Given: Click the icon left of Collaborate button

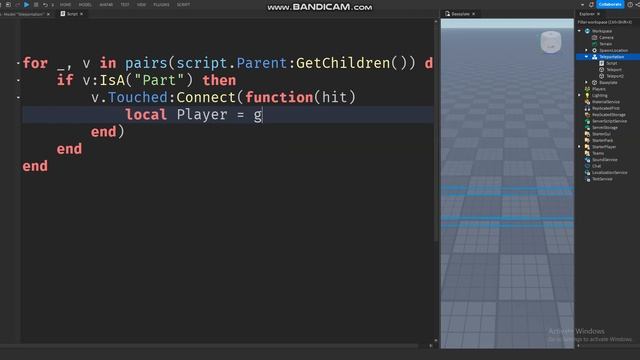Looking at the screenshot, I should [591, 4].
